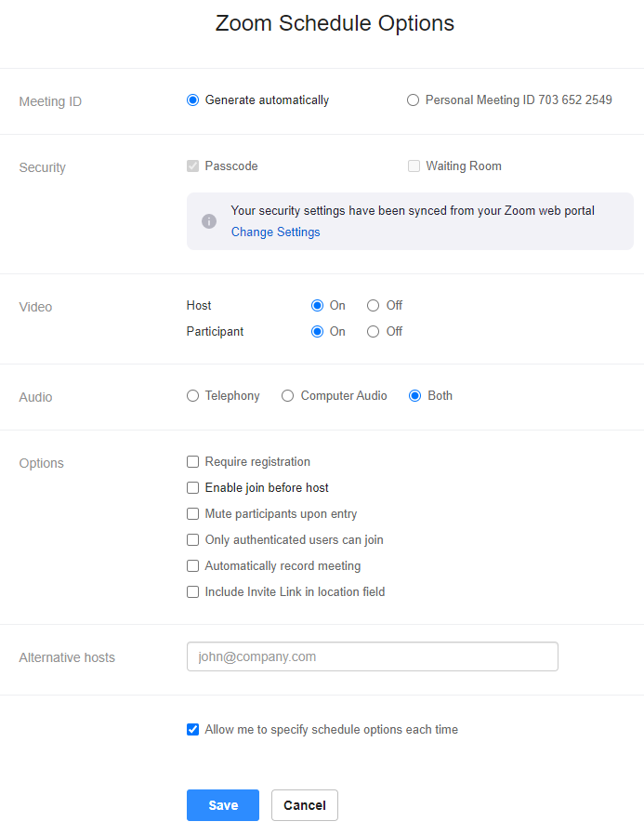The height and width of the screenshot is (835, 644).
Task: Click the info icon in security notice
Action: [x=209, y=221]
